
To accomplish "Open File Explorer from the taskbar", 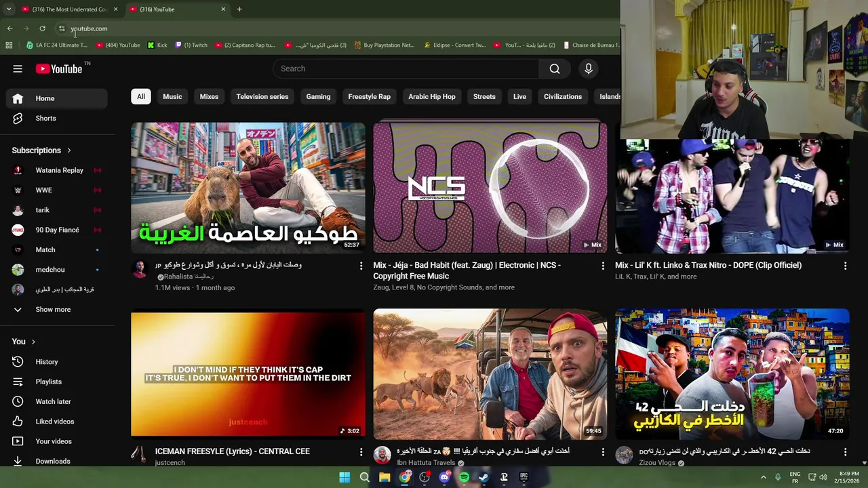I will pos(384,477).
